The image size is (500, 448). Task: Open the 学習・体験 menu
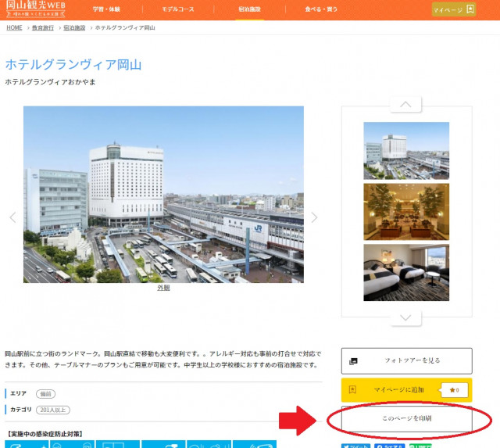pyautogui.click(x=106, y=9)
